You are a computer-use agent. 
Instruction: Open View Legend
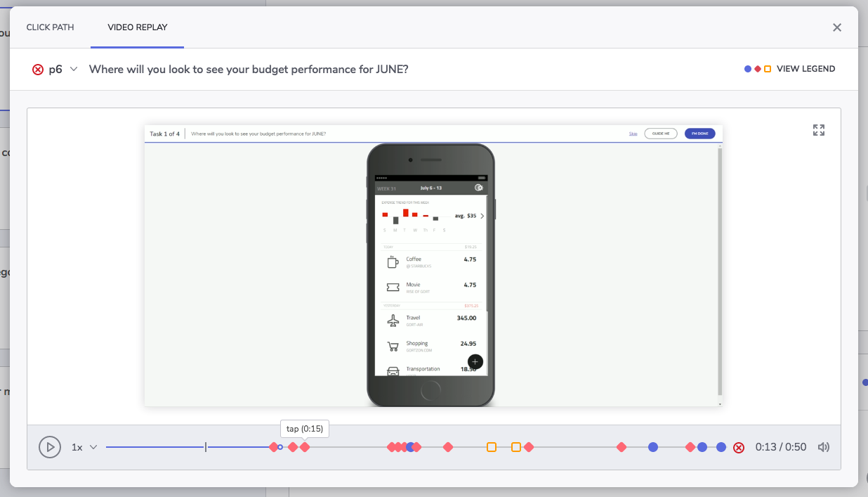point(806,69)
